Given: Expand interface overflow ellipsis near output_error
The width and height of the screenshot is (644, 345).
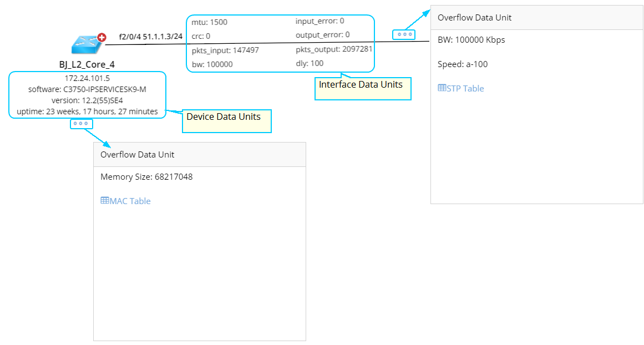Looking at the screenshot, I should click(x=404, y=34).
